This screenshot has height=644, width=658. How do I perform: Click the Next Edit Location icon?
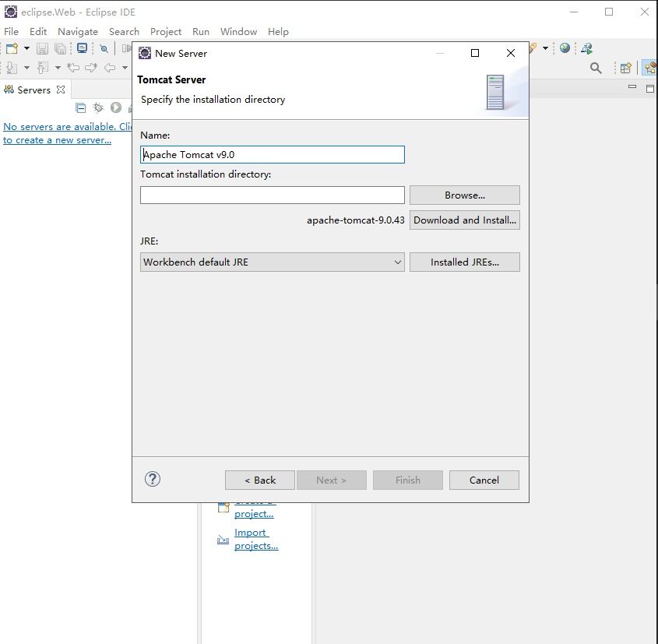[91, 68]
